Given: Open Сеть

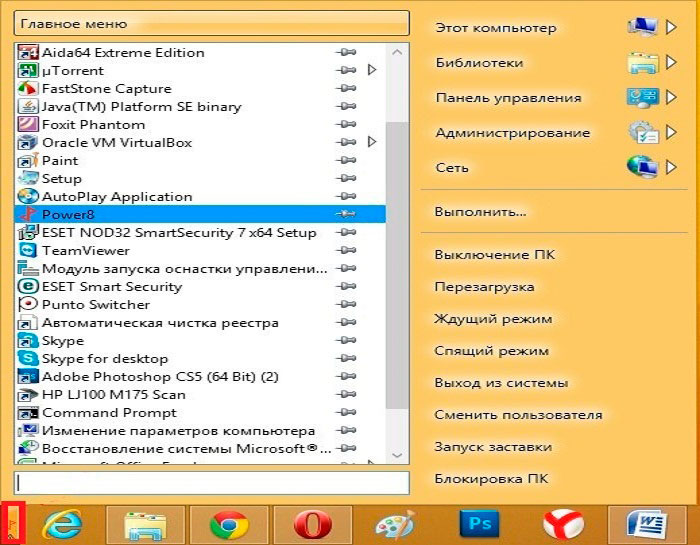Looking at the screenshot, I should 452,168.
